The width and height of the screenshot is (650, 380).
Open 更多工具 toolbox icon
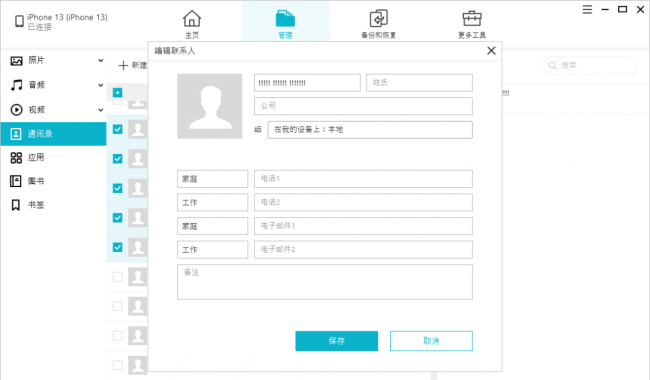[x=472, y=19]
